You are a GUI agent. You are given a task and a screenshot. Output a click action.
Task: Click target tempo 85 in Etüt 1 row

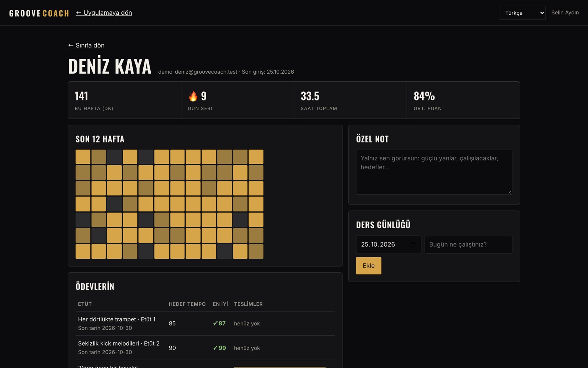172,323
